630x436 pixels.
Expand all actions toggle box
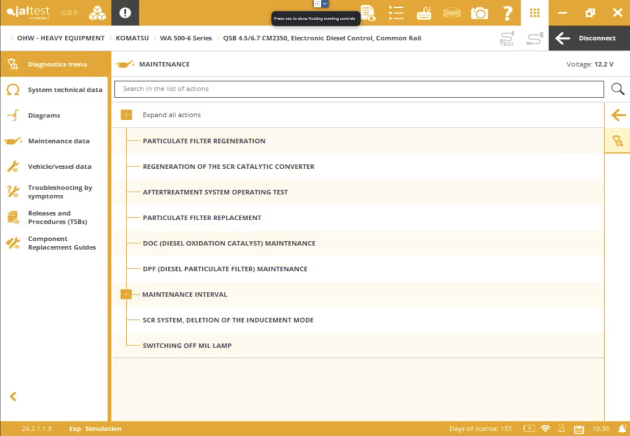point(126,115)
